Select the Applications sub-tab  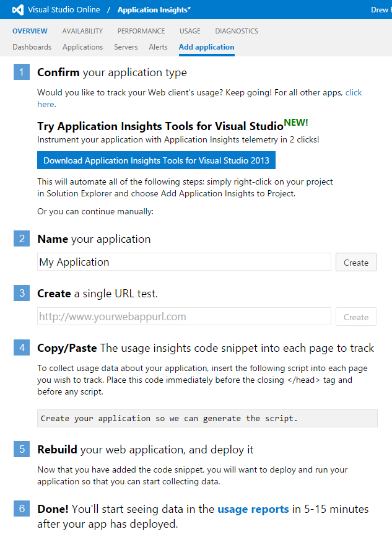click(x=82, y=47)
